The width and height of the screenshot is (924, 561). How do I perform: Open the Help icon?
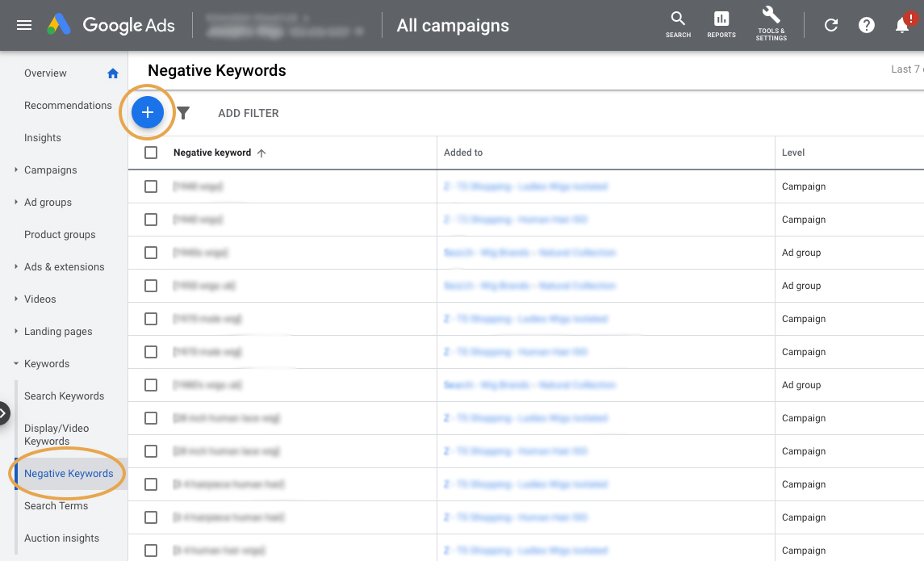point(867,25)
